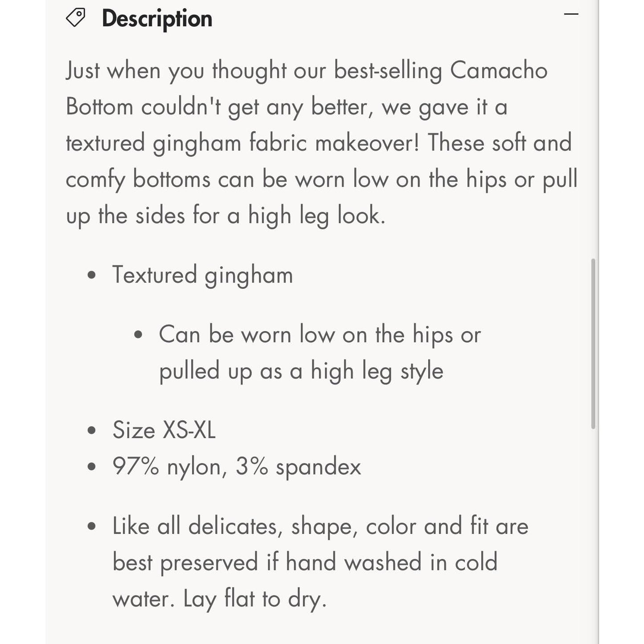Click the 'Size XS-XL' bullet item

pos(164,430)
